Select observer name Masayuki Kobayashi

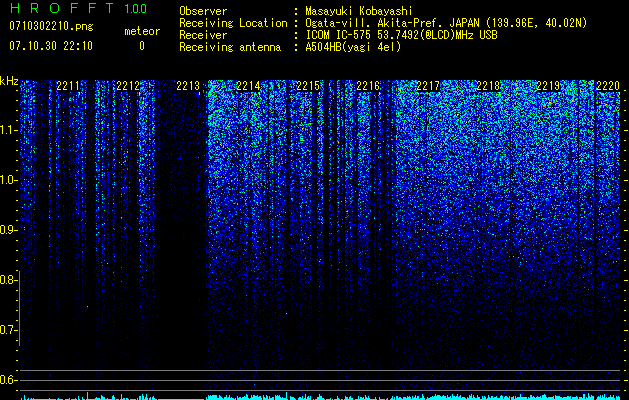[x=359, y=11]
